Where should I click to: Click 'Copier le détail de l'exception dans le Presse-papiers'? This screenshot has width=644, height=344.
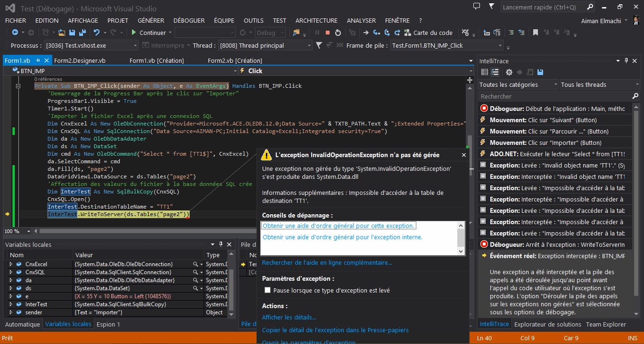click(x=335, y=330)
